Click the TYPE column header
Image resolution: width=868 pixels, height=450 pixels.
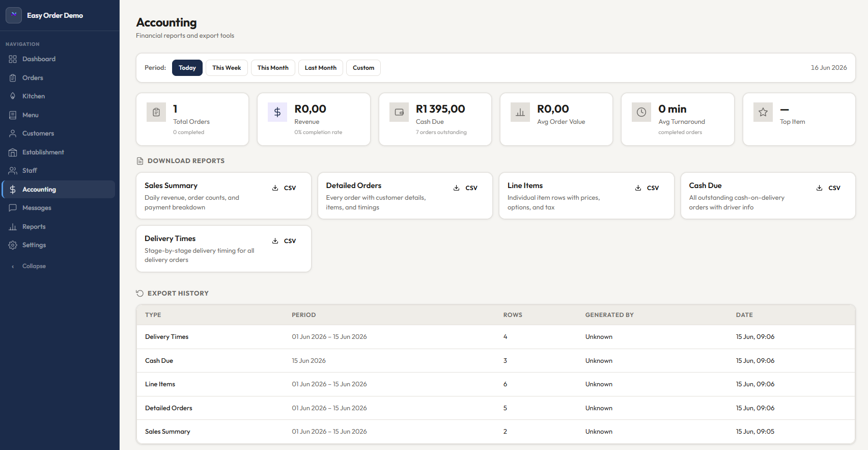coord(153,315)
